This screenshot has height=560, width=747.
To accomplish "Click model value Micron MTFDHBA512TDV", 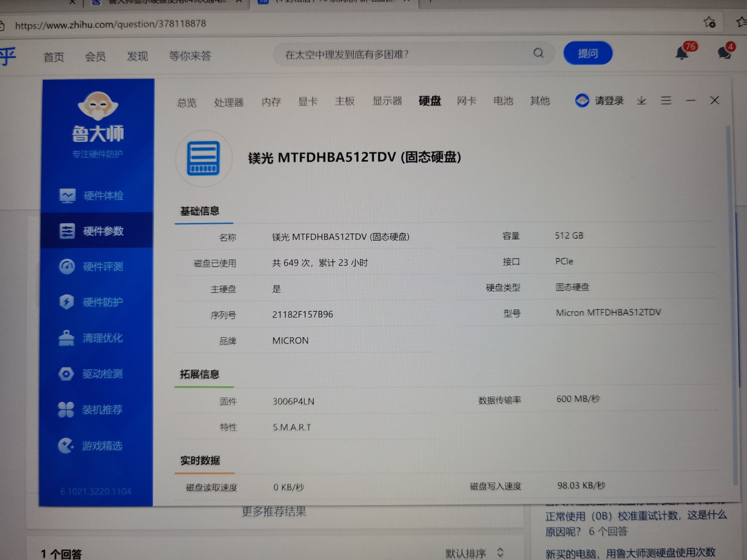I will tap(608, 312).
